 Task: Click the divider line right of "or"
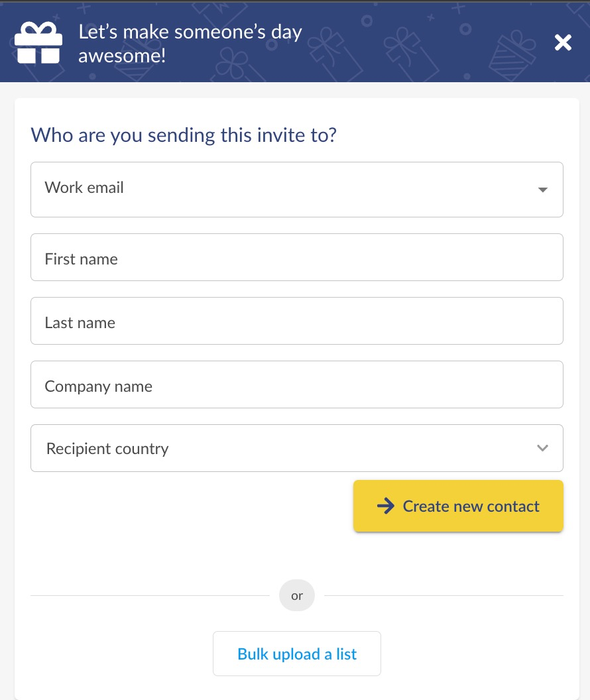click(443, 595)
